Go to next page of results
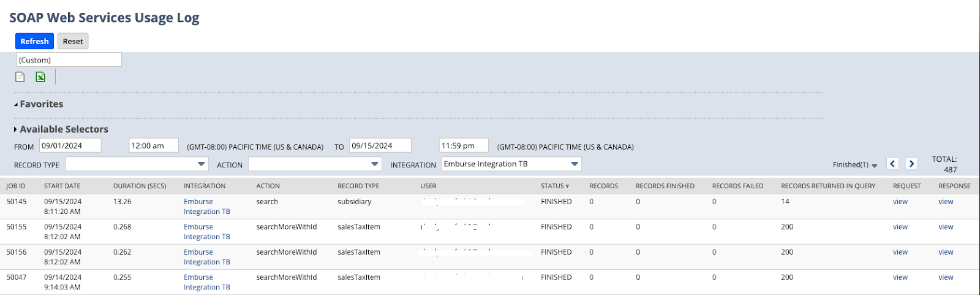Viewport: 980px width, 295px height. tap(911, 164)
